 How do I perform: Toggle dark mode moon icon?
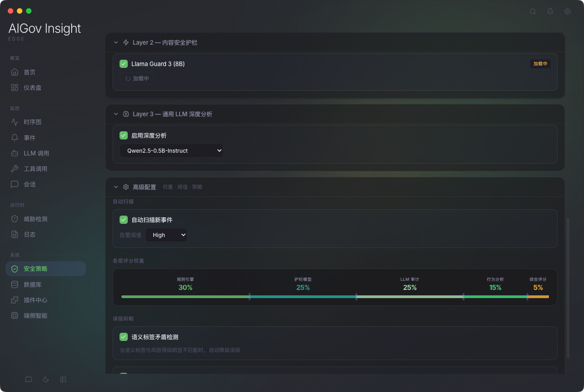coord(46,379)
